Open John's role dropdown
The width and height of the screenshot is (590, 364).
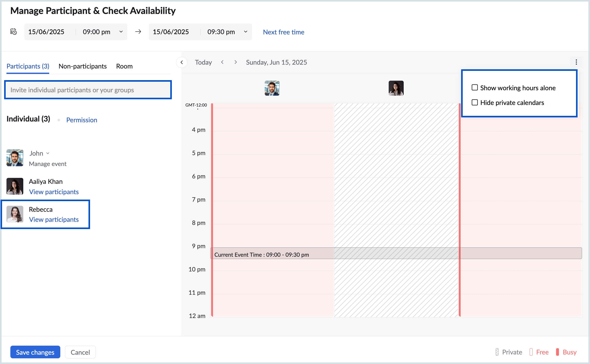click(x=48, y=153)
